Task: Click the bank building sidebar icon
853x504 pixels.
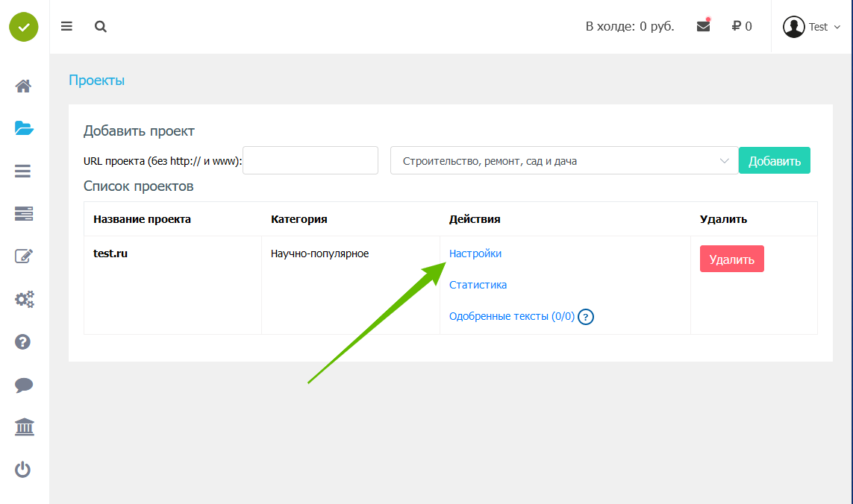Action: point(24,428)
